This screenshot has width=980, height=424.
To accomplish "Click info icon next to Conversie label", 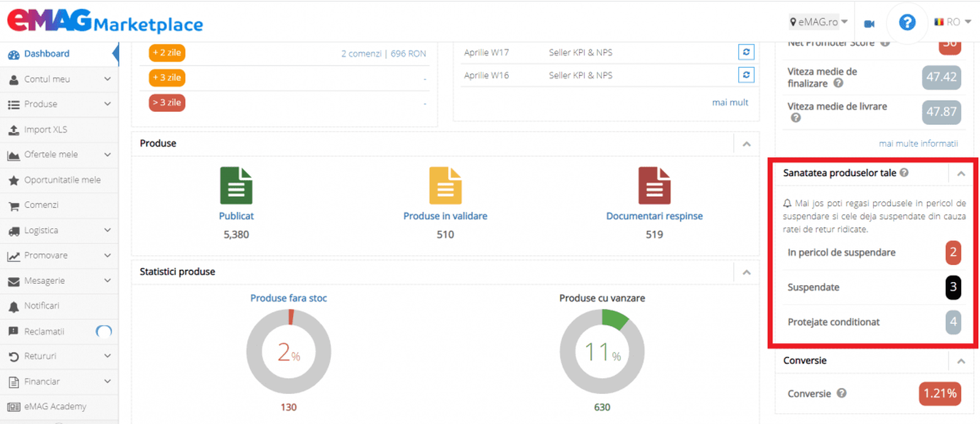I will 842,393.
